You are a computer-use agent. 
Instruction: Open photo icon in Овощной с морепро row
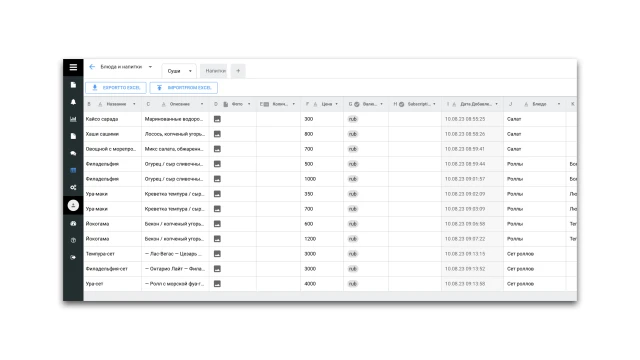pyautogui.click(x=217, y=149)
